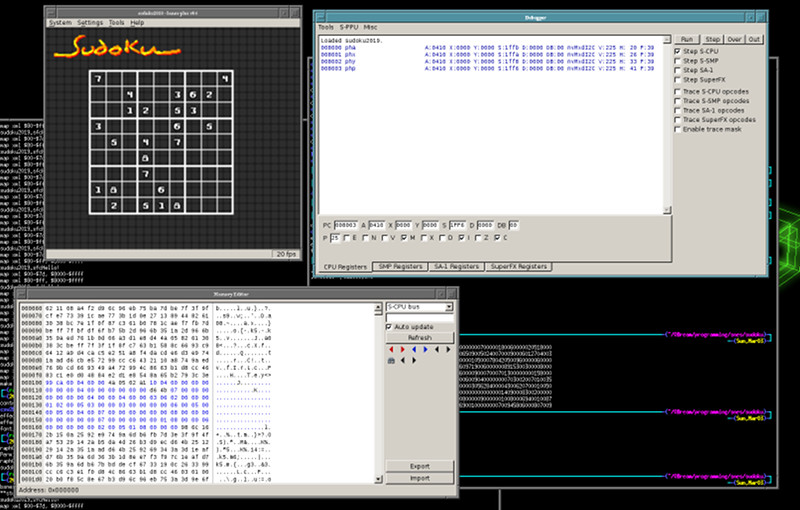Toggle the E processor flag checkbox
Viewport: 800px width, 510px height.
tap(347, 238)
